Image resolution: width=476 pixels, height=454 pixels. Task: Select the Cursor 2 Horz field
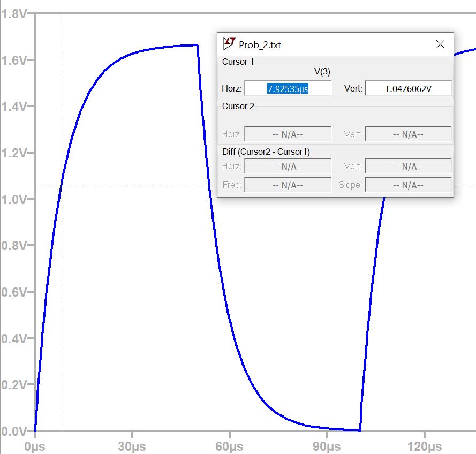click(x=288, y=134)
